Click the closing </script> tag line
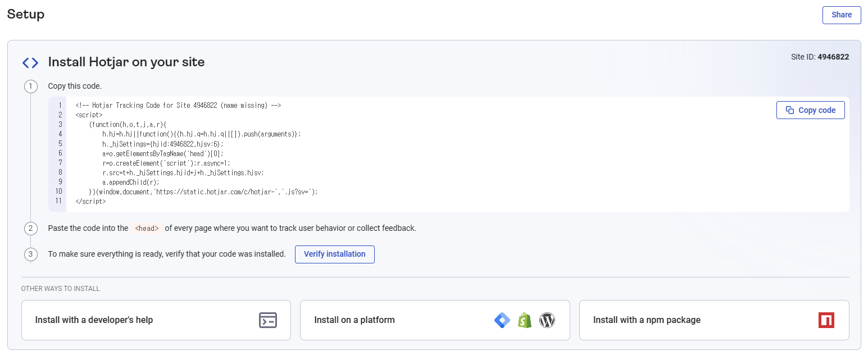This screenshot has width=868, height=355. [90, 201]
